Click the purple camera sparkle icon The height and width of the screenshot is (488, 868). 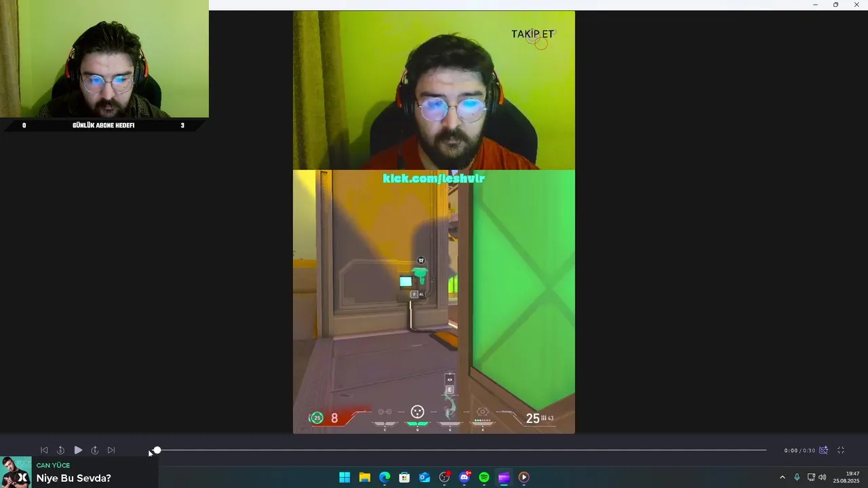tap(823, 450)
